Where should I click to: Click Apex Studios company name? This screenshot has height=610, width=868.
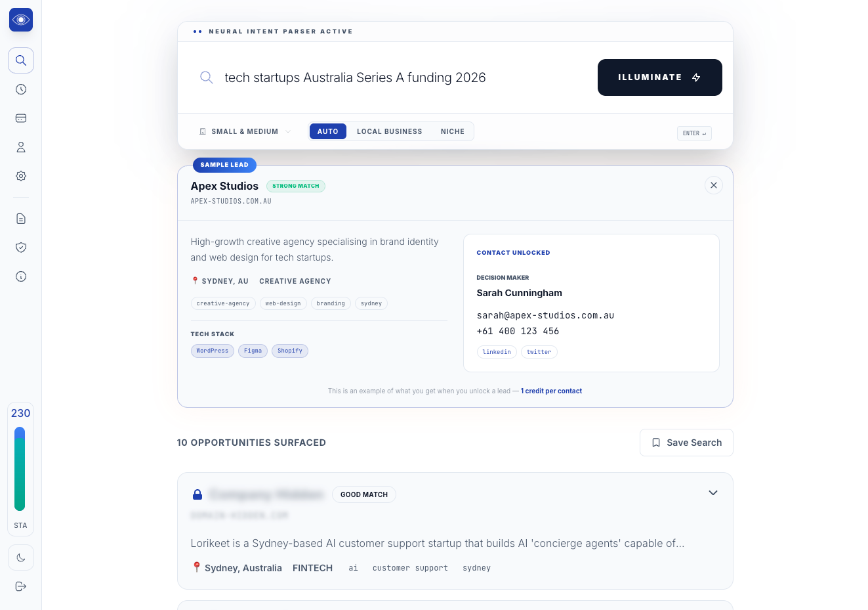224,186
